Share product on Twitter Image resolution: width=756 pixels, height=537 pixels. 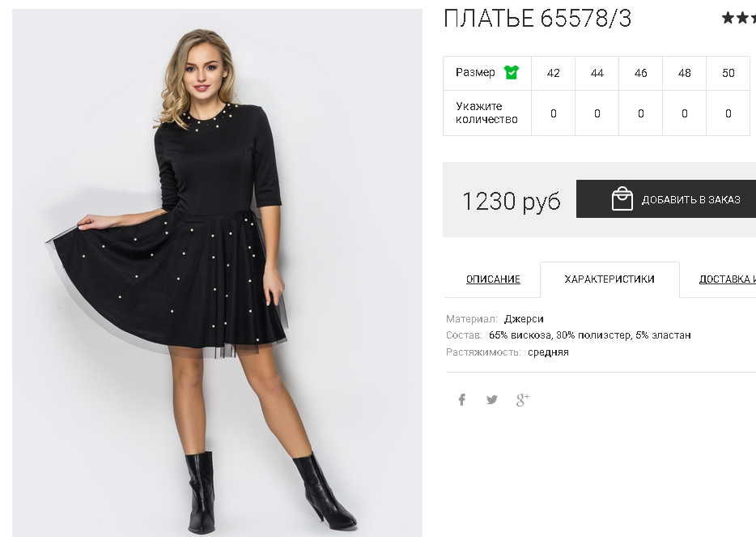tap(492, 399)
